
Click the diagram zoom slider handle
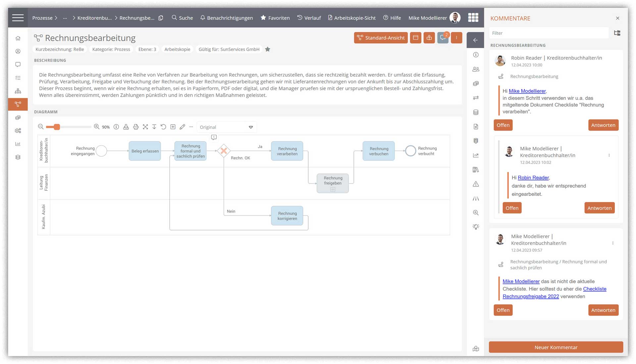(57, 127)
